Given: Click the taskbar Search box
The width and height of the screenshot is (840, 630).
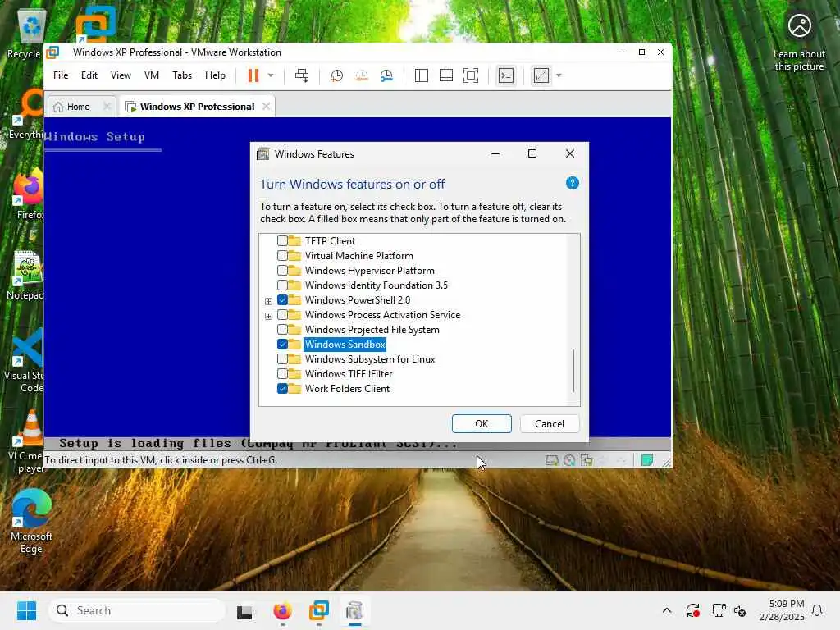Looking at the screenshot, I should (x=137, y=610).
